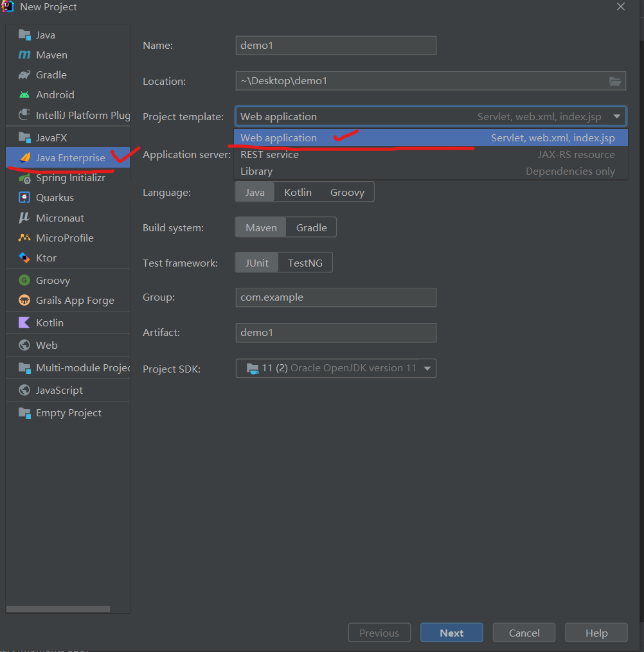Screen dimensions: 644x652
Task: Select Maven project type label
Action: pyautogui.click(x=51, y=55)
